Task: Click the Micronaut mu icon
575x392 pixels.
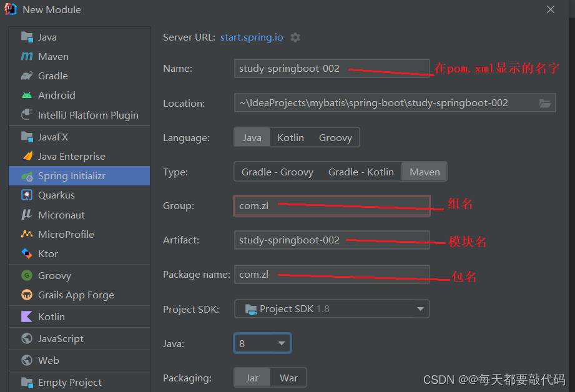Action: click(x=27, y=215)
